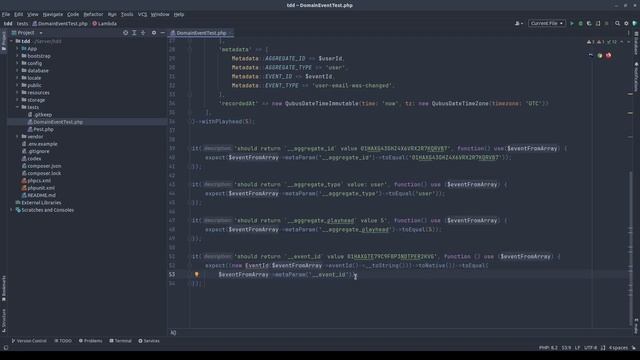Toggle the Project side tab on the left edge
The height and width of the screenshot is (360, 640).
(x=4, y=42)
